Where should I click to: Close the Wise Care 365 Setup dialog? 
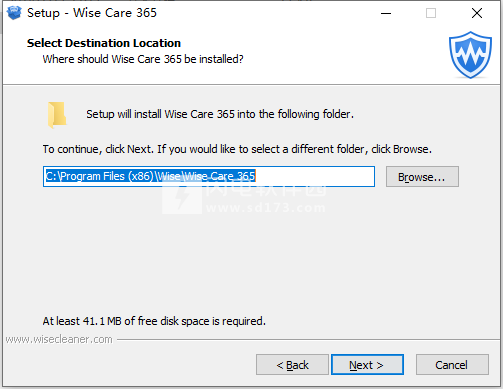[x=477, y=13]
